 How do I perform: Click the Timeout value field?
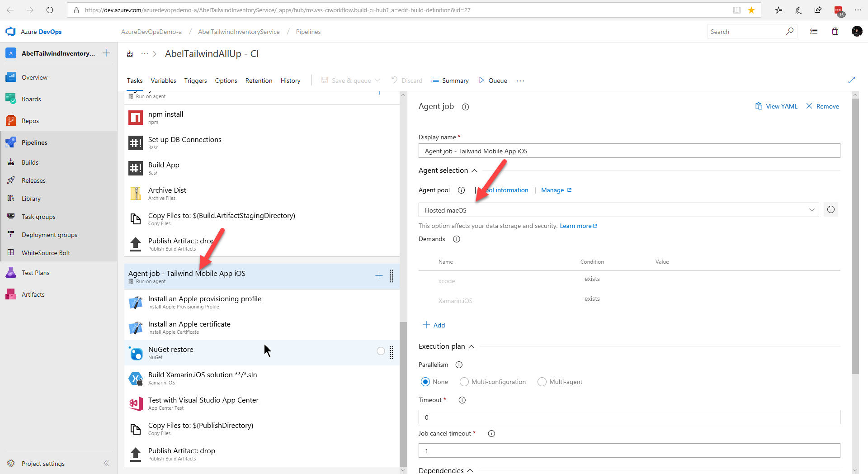pyautogui.click(x=629, y=417)
